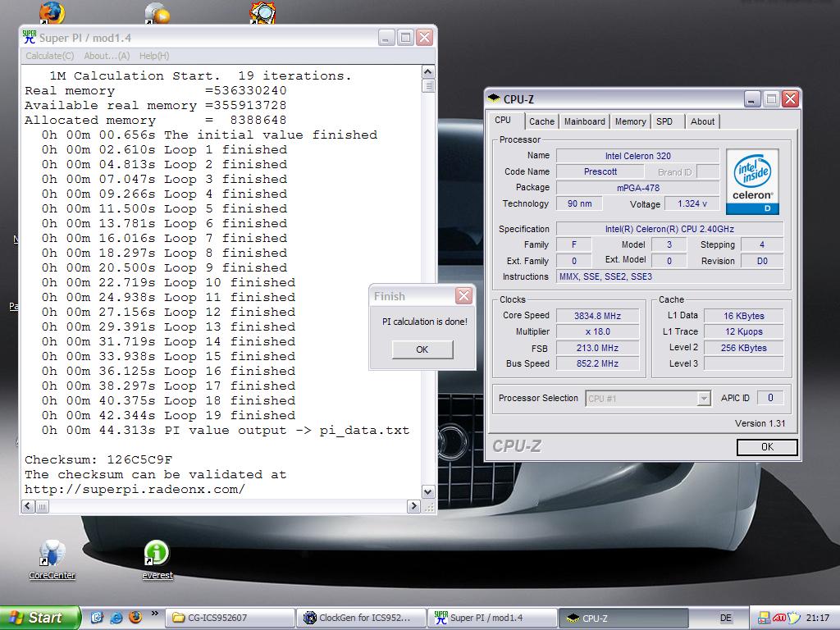The image size is (840, 630).
Task: Click the taskbar clock 21:17
Action: (x=817, y=618)
